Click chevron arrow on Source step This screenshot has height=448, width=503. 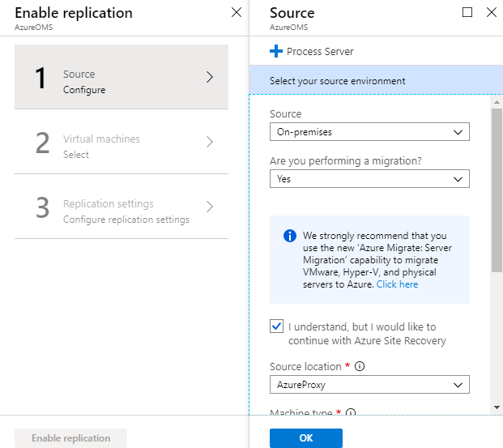(x=210, y=77)
